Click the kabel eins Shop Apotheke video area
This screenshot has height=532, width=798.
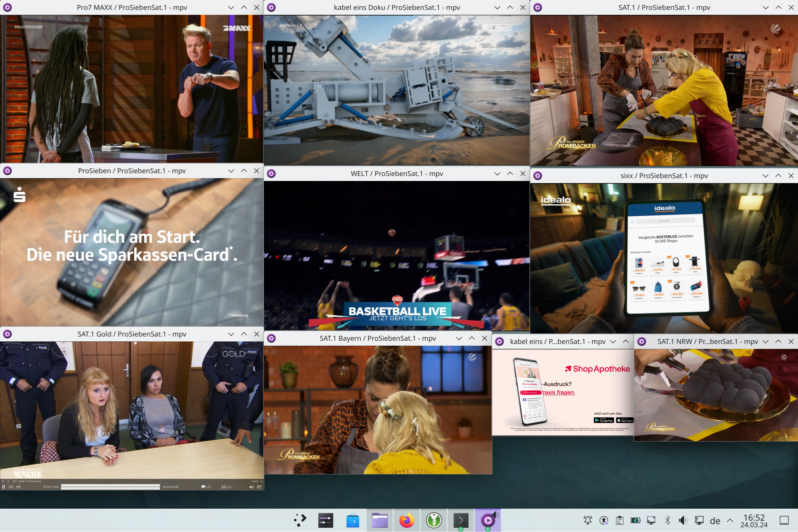coord(563,392)
